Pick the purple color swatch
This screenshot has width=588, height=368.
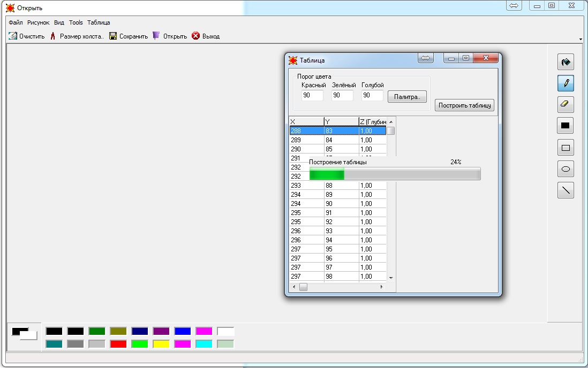(x=161, y=331)
